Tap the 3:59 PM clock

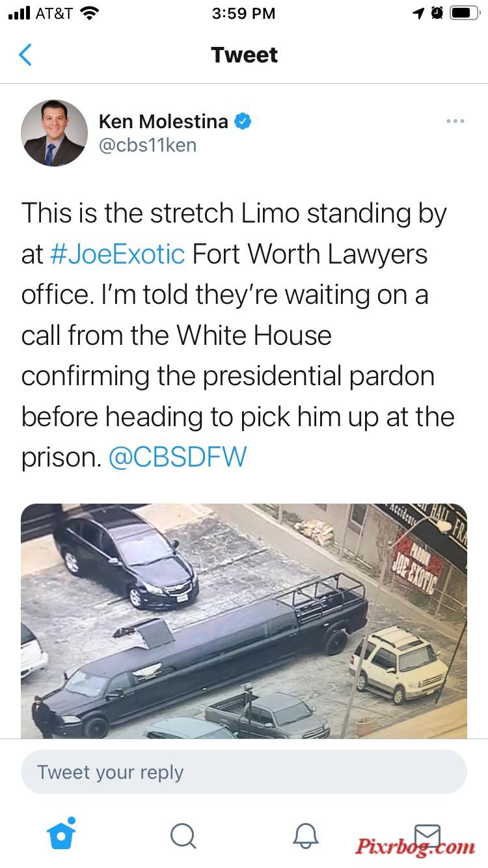coord(243,13)
